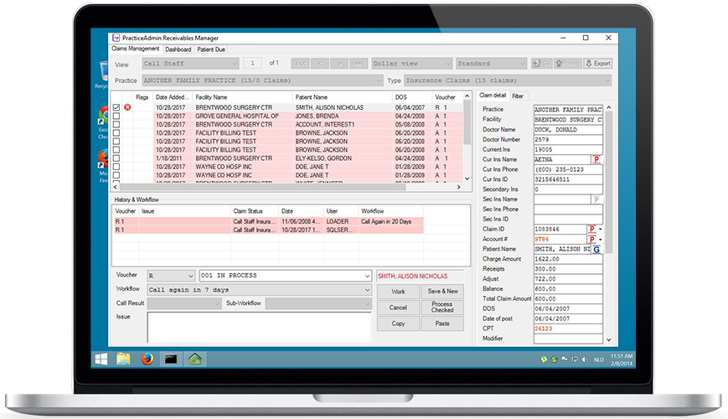Open the Voucher R dropdown
The width and height of the screenshot is (728, 419).
[x=171, y=276]
